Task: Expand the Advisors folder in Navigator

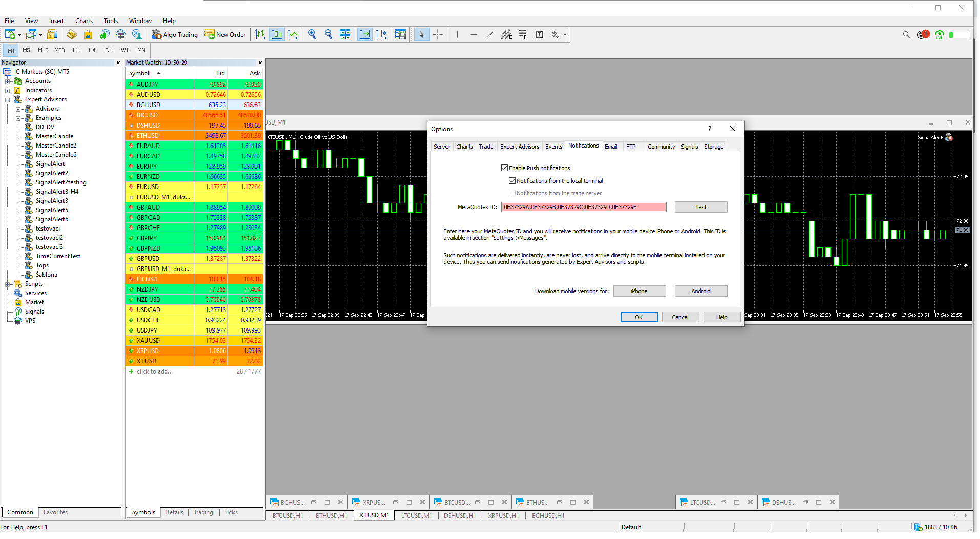Action: 18,109
